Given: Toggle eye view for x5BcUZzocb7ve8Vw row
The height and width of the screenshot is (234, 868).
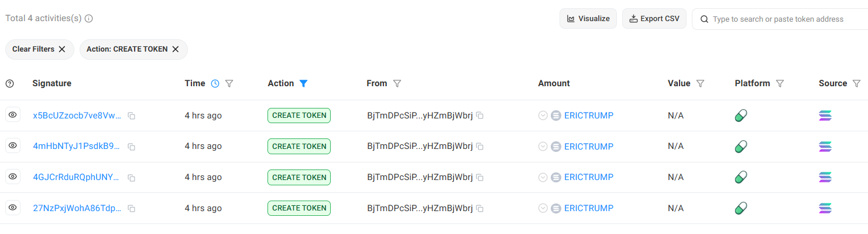Looking at the screenshot, I should [13, 115].
